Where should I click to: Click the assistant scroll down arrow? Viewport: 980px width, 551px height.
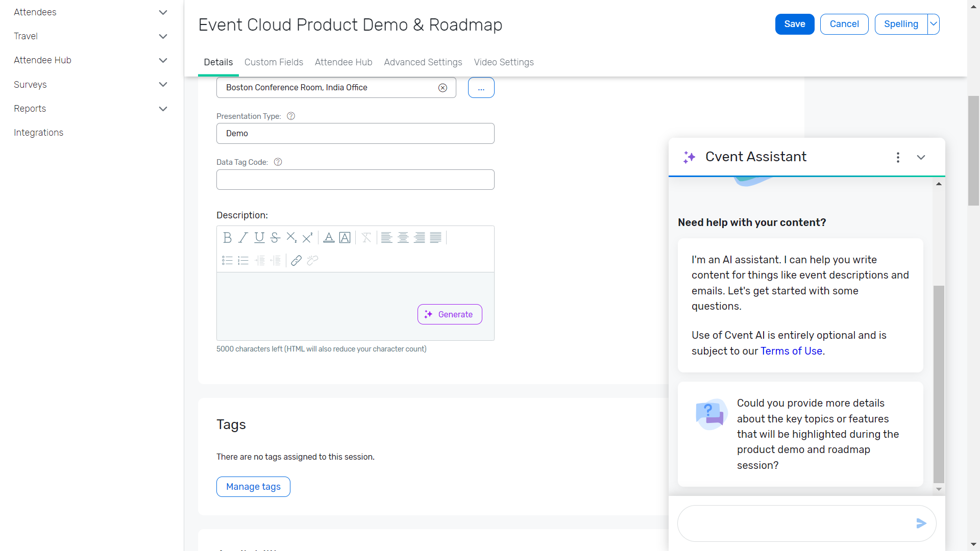939,489
